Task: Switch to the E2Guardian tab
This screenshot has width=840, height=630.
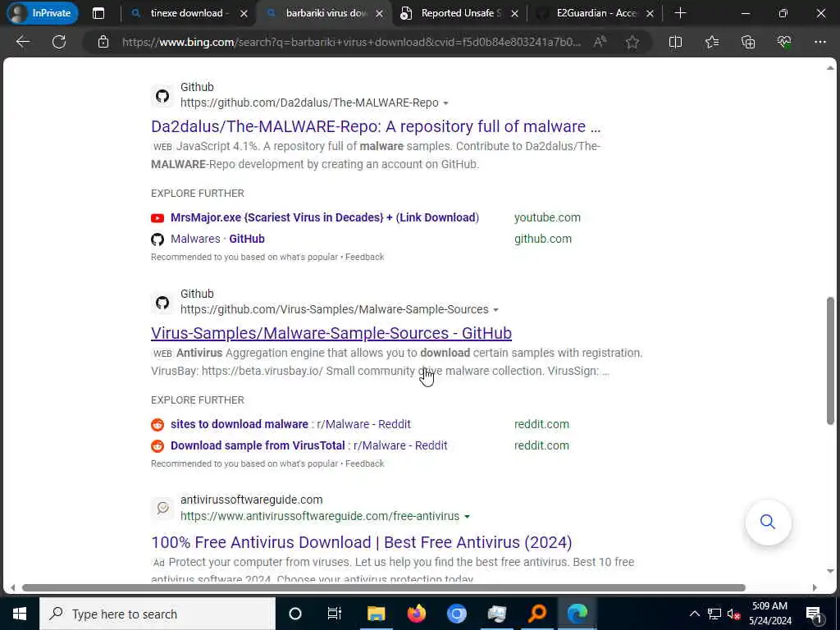Action: 596,13
